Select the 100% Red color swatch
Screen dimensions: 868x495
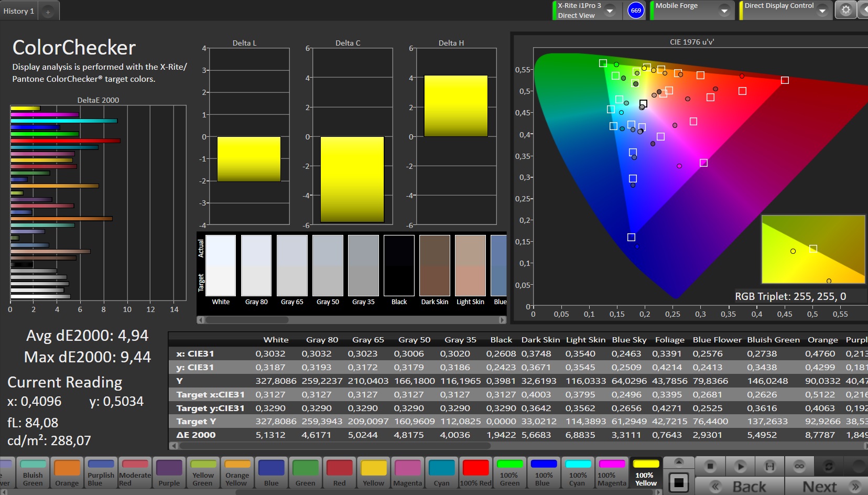click(x=476, y=472)
